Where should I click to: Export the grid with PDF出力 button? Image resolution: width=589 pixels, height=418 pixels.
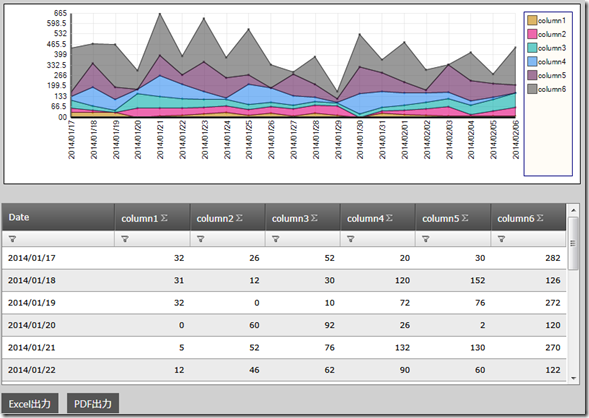coord(93,404)
